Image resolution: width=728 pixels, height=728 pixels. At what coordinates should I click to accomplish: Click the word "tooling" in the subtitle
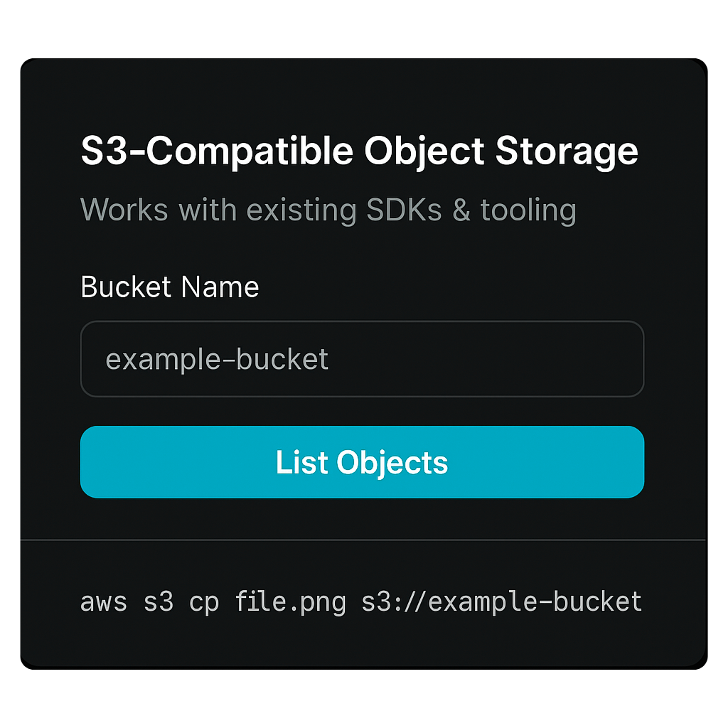pos(528,210)
